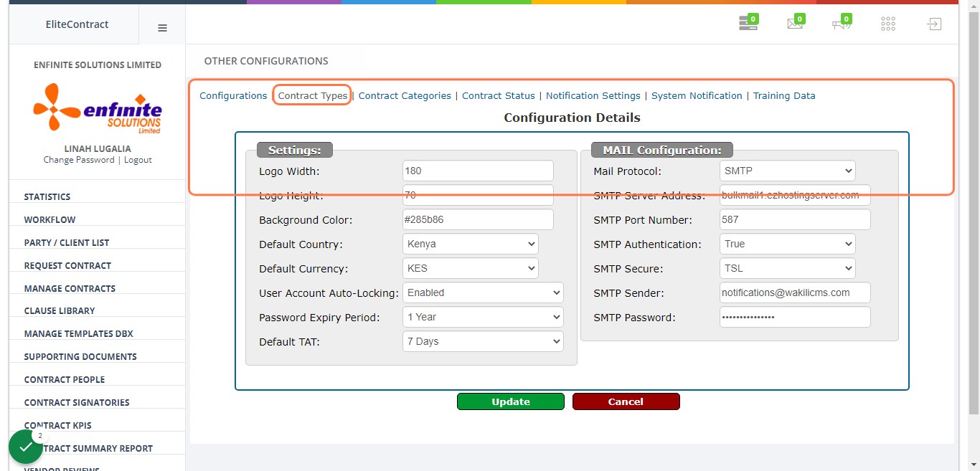Open Training Data tab link
The image size is (980, 471).
pos(784,95)
